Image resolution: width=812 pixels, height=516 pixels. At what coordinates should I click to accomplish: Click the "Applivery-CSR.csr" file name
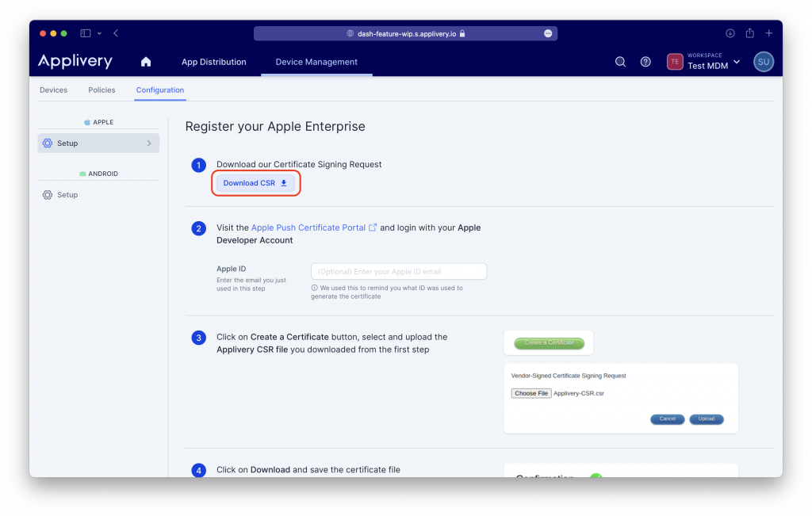[578, 393]
